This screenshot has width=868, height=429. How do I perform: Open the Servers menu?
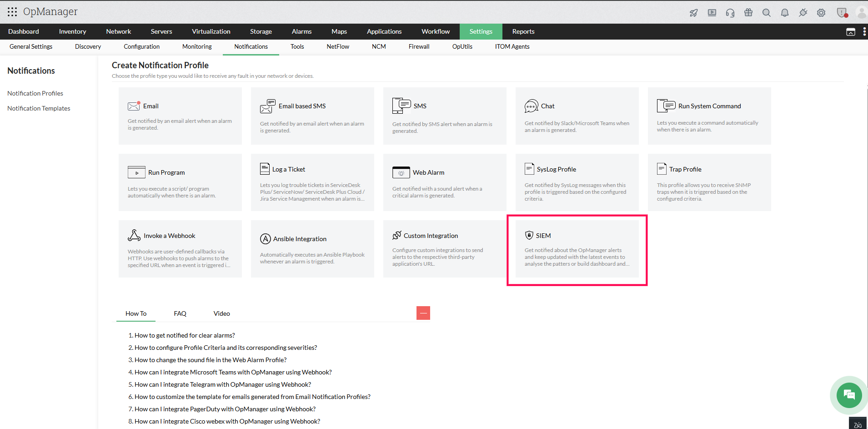tap(161, 31)
